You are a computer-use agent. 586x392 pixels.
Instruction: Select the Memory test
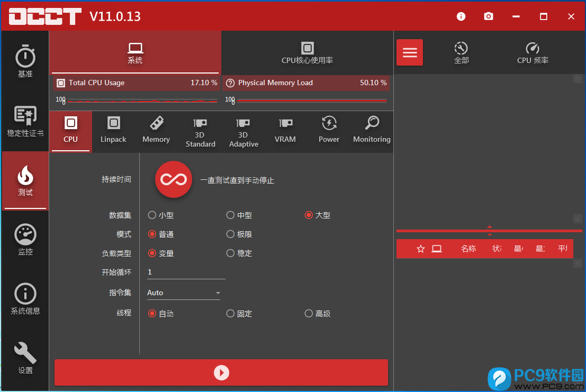point(156,130)
